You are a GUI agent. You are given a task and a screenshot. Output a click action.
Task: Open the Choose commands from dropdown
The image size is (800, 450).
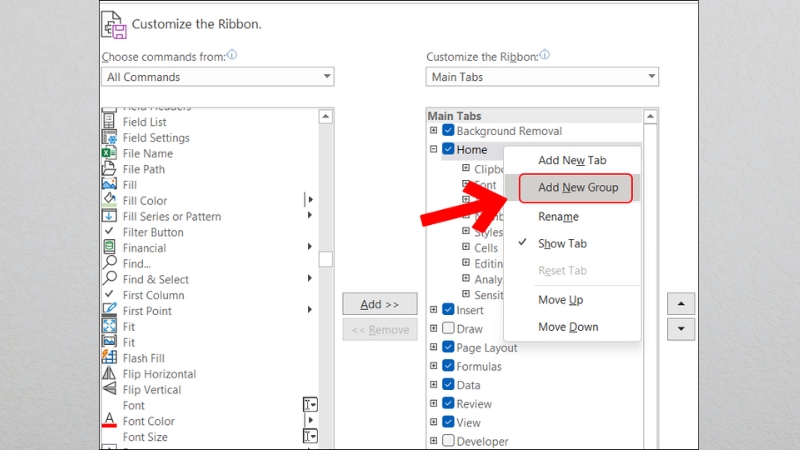pyautogui.click(x=218, y=77)
